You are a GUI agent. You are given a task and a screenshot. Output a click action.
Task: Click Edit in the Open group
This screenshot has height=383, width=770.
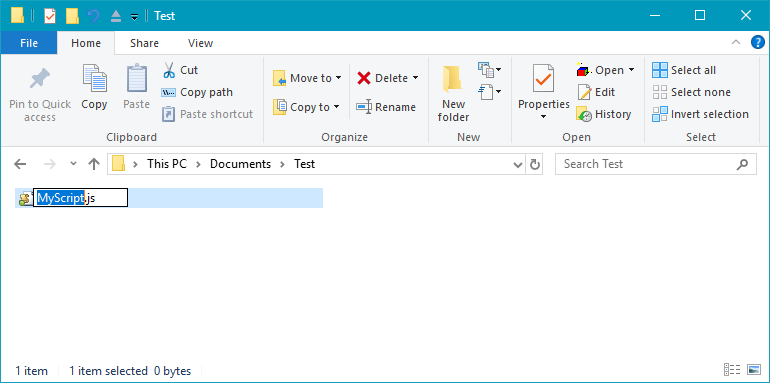596,92
